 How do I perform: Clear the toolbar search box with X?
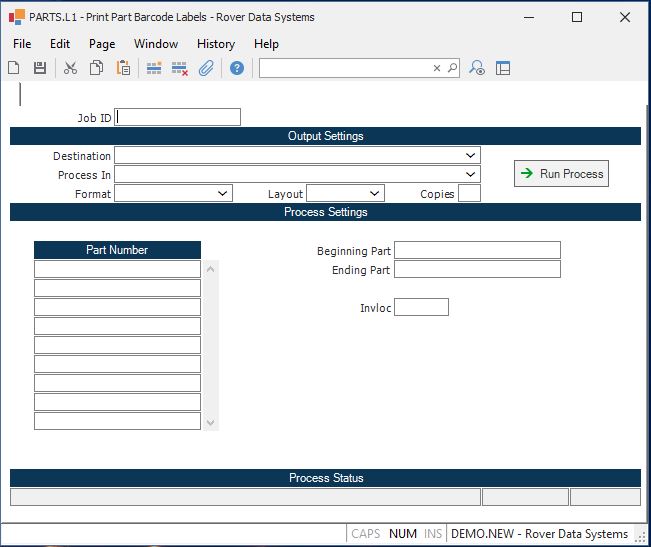point(437,68)
